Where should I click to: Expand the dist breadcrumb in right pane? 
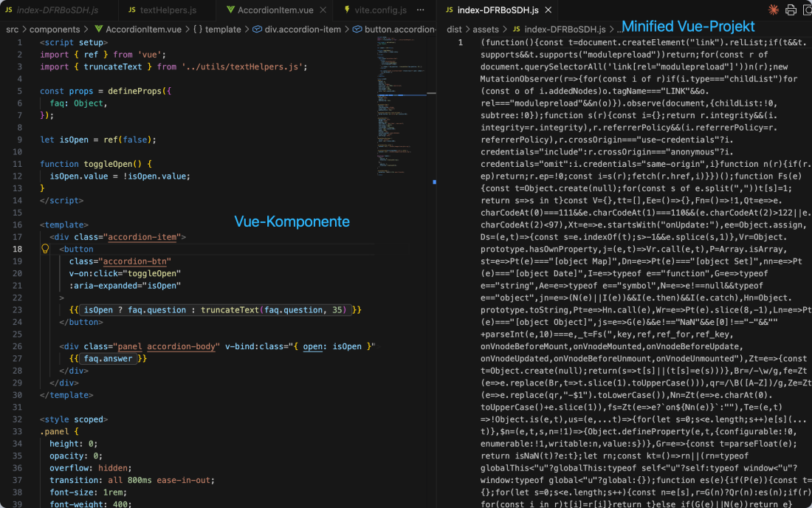[454, 30]
